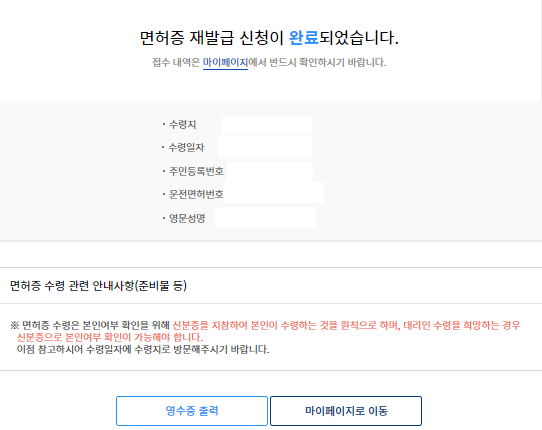The height and width of the screenshot is (430, 542).
Task: Click the 주민등록번호 value field
Action: click(270, 172)
